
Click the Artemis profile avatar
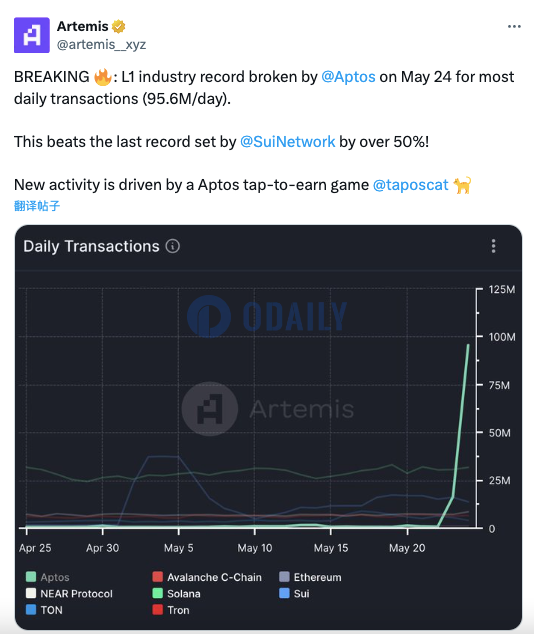coord(32,35)
